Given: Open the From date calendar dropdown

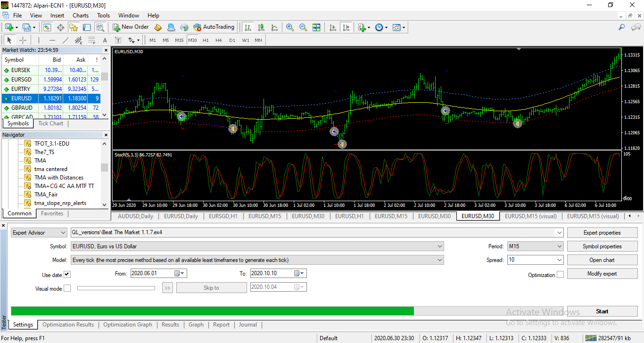Looking at the screenshot, I should pyautogui.click(x=180, y=273).
